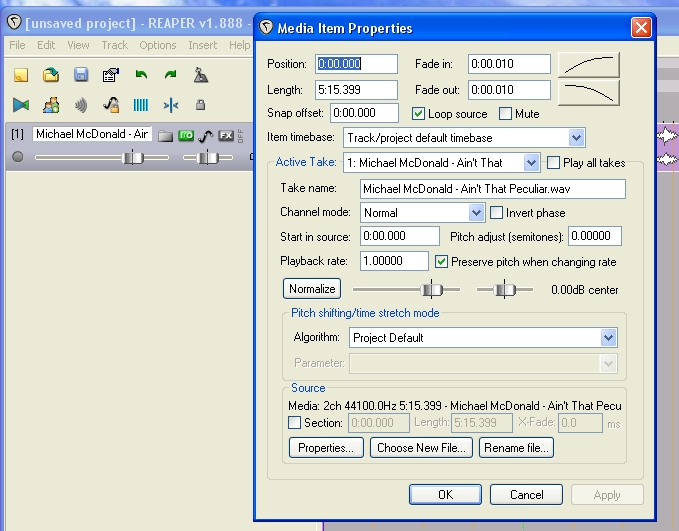Open the File menu
This screenshot has height=531, width=679.
[x=17, y=45]
